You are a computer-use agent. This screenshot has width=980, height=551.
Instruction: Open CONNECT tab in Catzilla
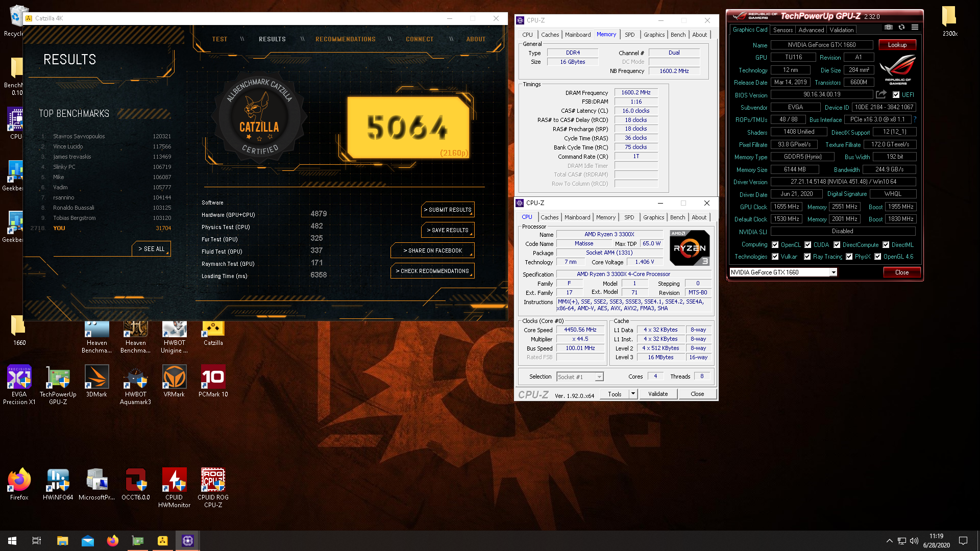(x=420, y=39)
